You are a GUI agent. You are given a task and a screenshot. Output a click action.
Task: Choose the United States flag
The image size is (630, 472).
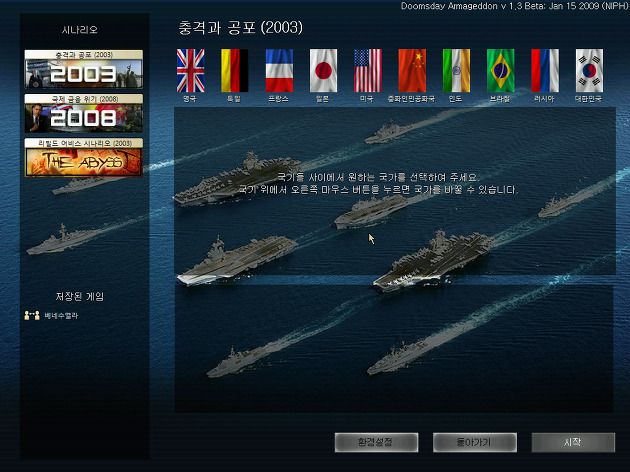368,71
